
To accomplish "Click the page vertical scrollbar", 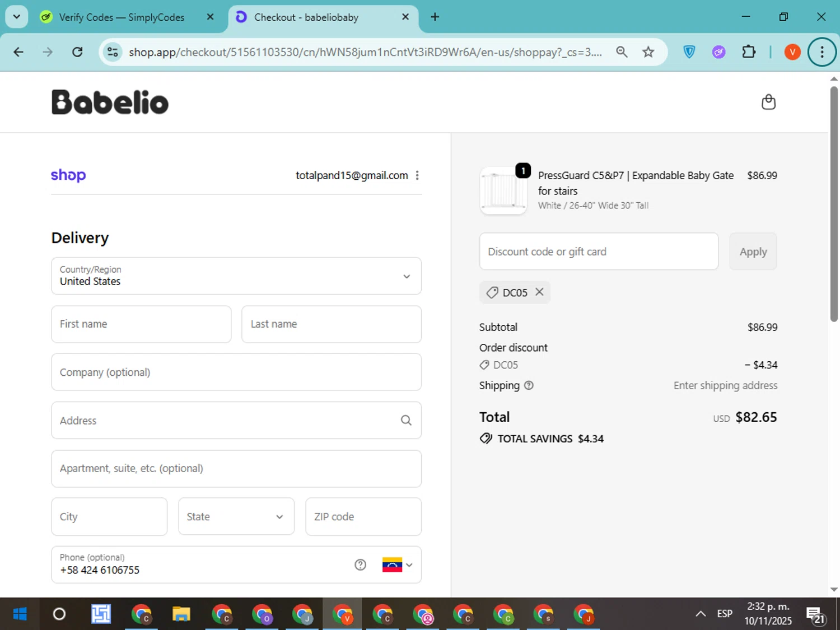I will 834,204.
